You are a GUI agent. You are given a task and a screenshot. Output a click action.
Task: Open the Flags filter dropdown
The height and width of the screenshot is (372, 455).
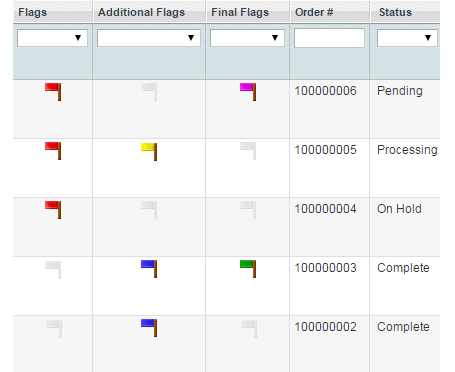click(52, 38)
